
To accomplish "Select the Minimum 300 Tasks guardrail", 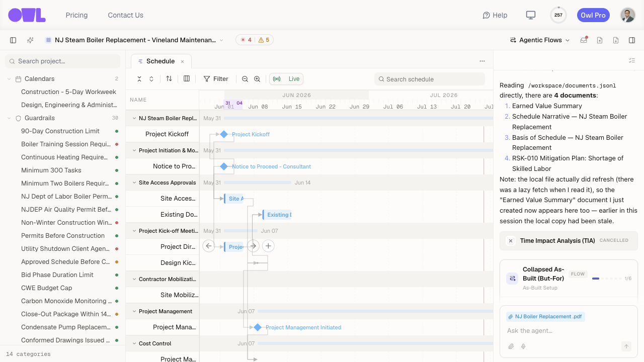I will click(51, 170).
